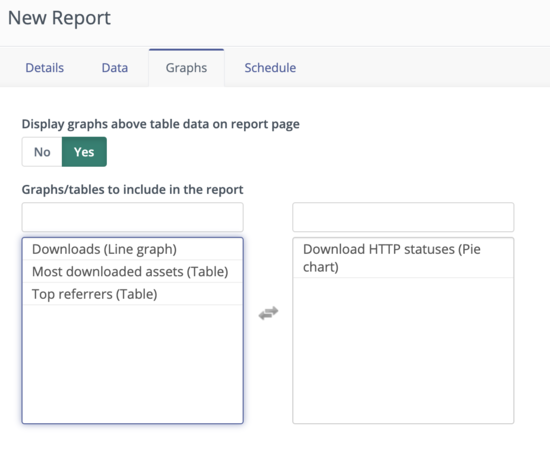This screenshot has height=457, width=550.
Task: Click empty area of left available list
Action: point(133,363)
